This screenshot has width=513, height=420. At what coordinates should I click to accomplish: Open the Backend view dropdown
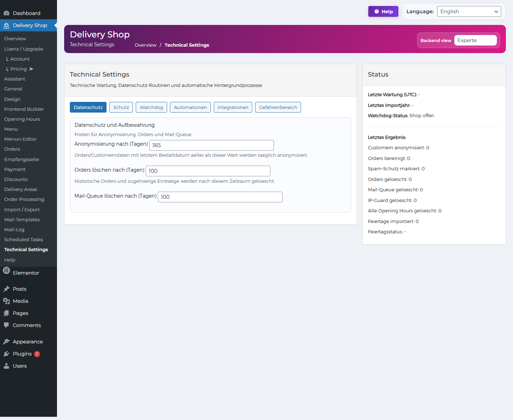point(475,40)
